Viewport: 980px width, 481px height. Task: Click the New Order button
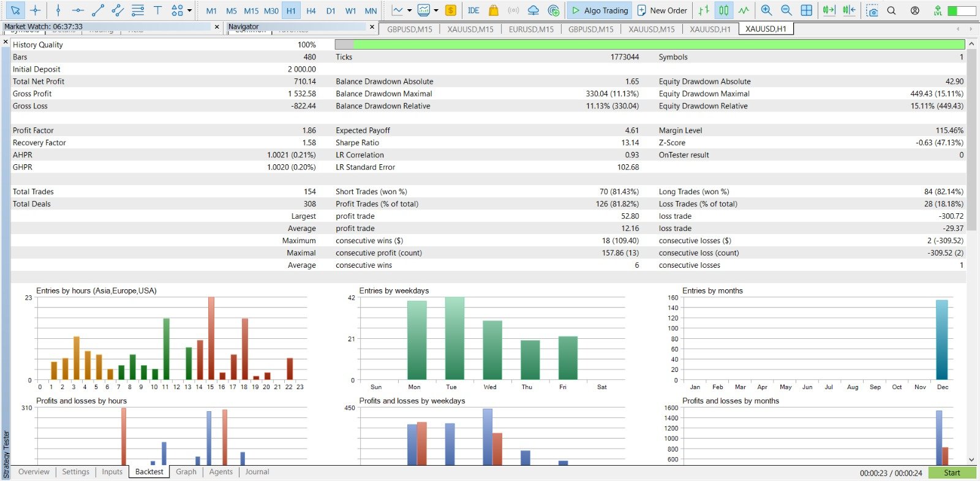662,10
